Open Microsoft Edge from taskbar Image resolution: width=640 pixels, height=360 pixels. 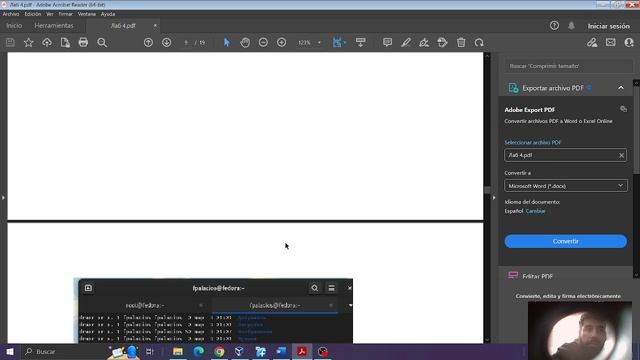pos(199,351)
